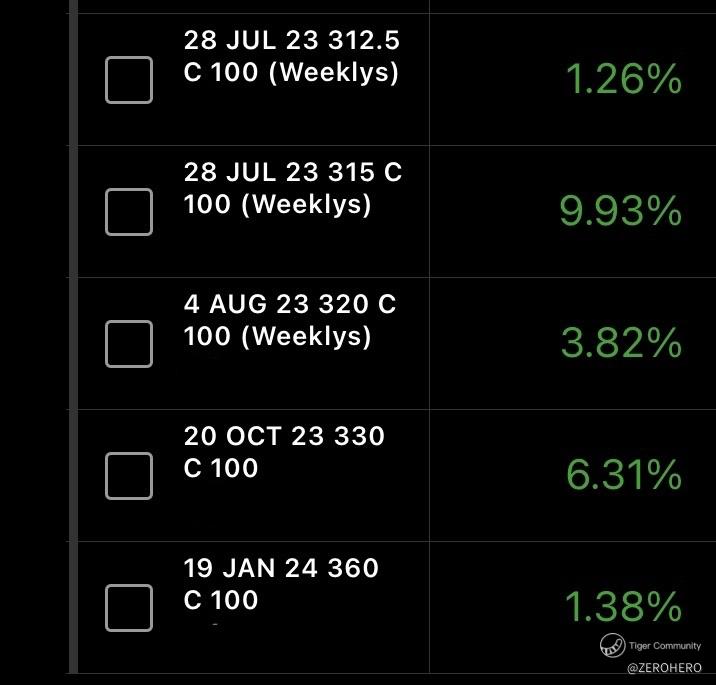This screenshot has width=716, height=685.
Task: Tick the 28 JUL 23 315 C checkbox
Action: tap(129, 211)
